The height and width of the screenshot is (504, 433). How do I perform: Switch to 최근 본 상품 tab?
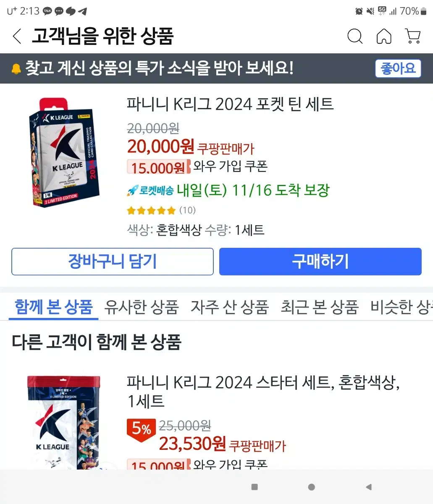click(320, 307)
